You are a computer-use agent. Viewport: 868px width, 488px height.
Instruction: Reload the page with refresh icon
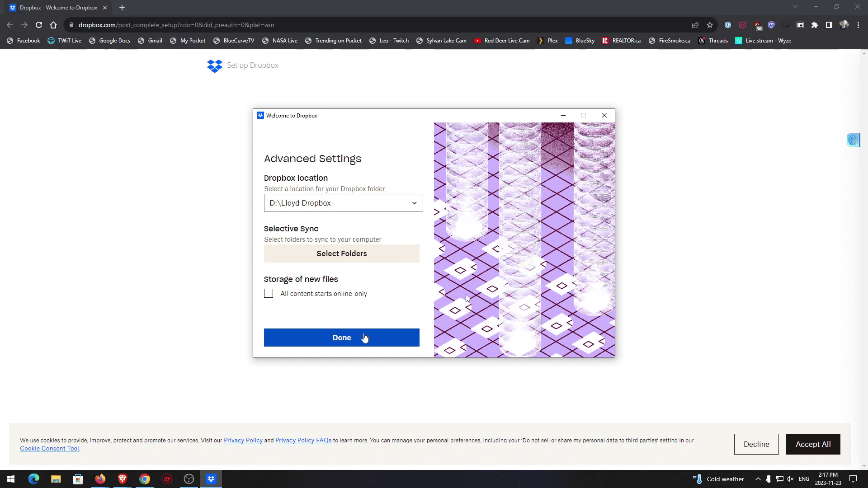pyautogui.click(x=39, y=25)
